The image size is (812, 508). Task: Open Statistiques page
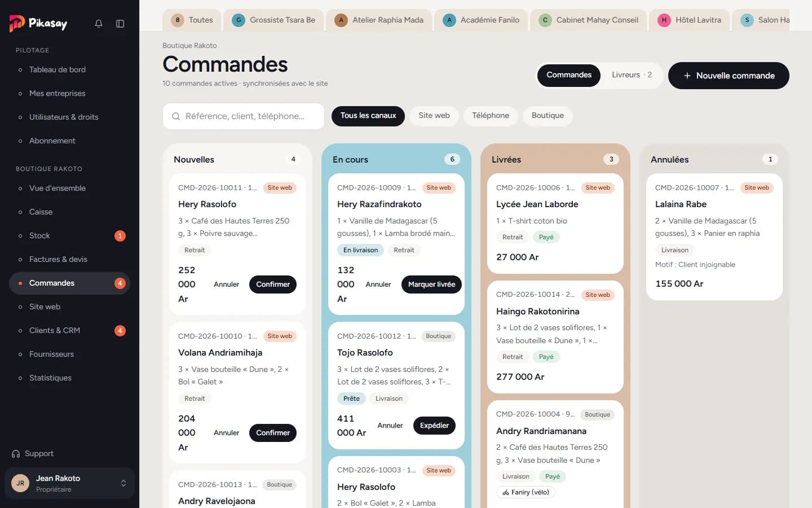tap(69, 378)
